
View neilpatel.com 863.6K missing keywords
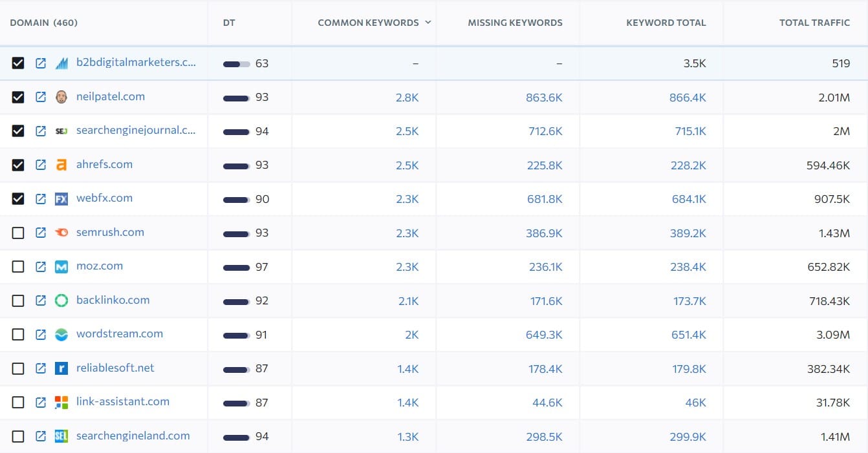[544, 98]
